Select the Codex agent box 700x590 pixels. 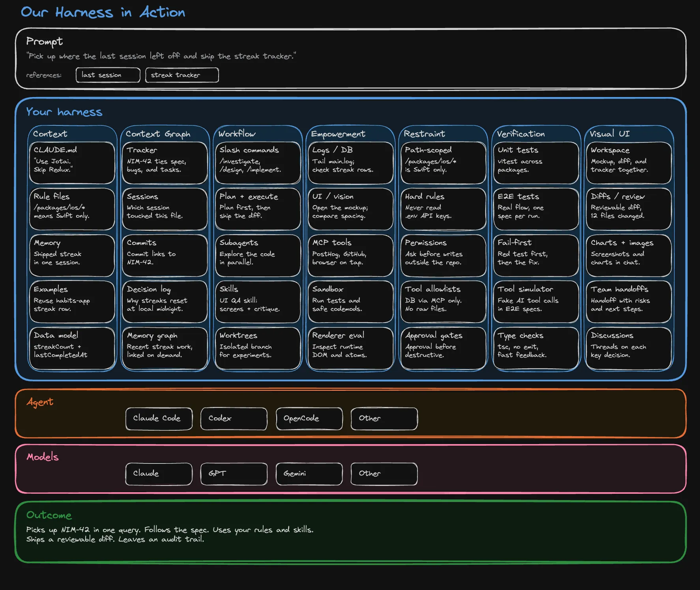click(234, 418)
